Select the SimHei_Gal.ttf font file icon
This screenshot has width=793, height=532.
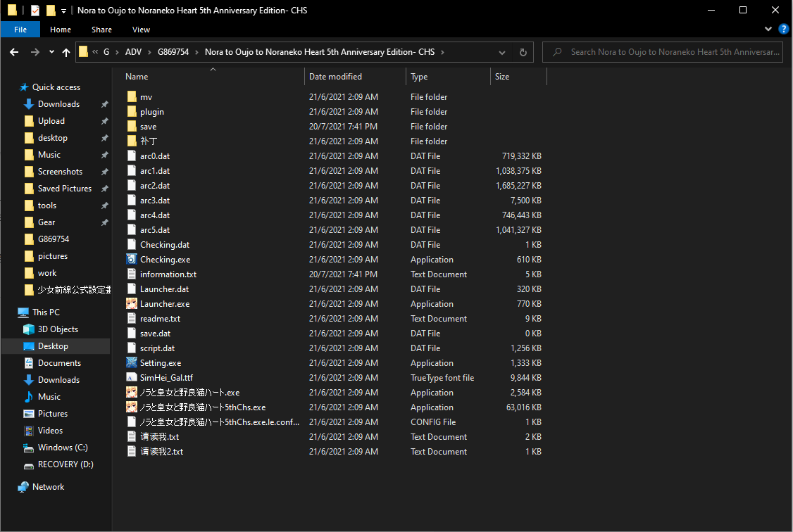[132, 378]
